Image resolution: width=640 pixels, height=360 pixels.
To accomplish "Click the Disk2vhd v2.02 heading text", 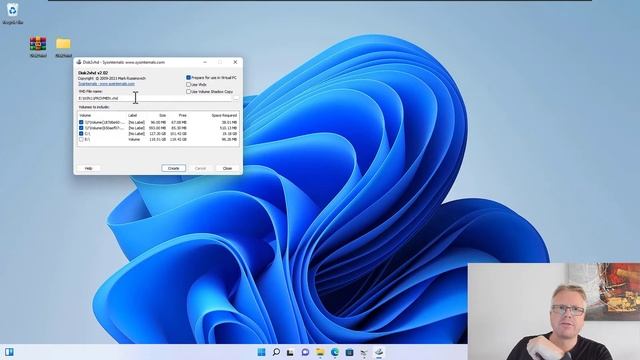I will (93, 73).
